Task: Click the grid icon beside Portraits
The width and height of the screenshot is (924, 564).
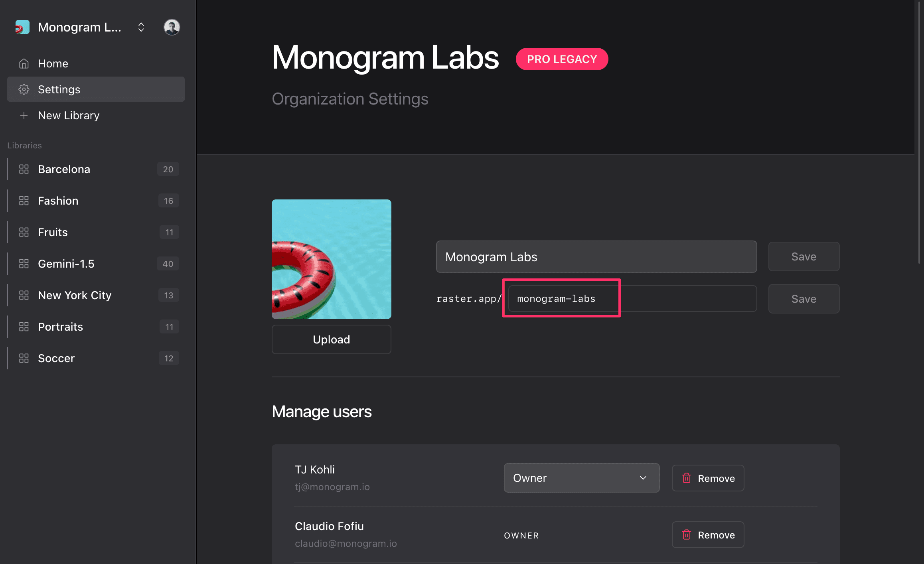Action: click(x=24, y=327)
